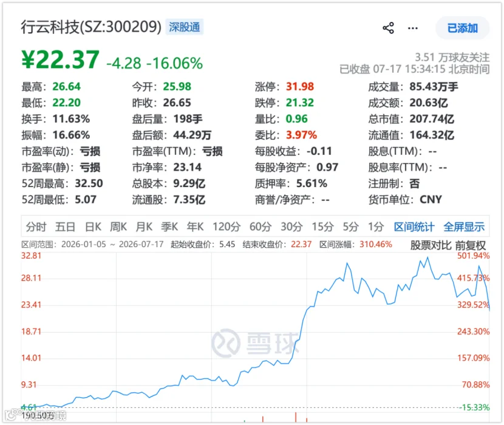
Task: Click the 深股通 tag
Action: pyautogui.click(x=185, y=27)
